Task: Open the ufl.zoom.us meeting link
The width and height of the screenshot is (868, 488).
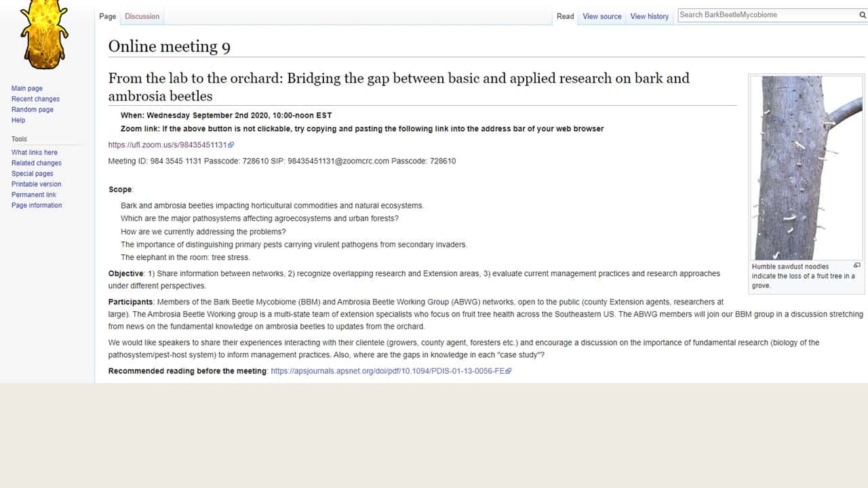Action: click(x=168, y=145)
